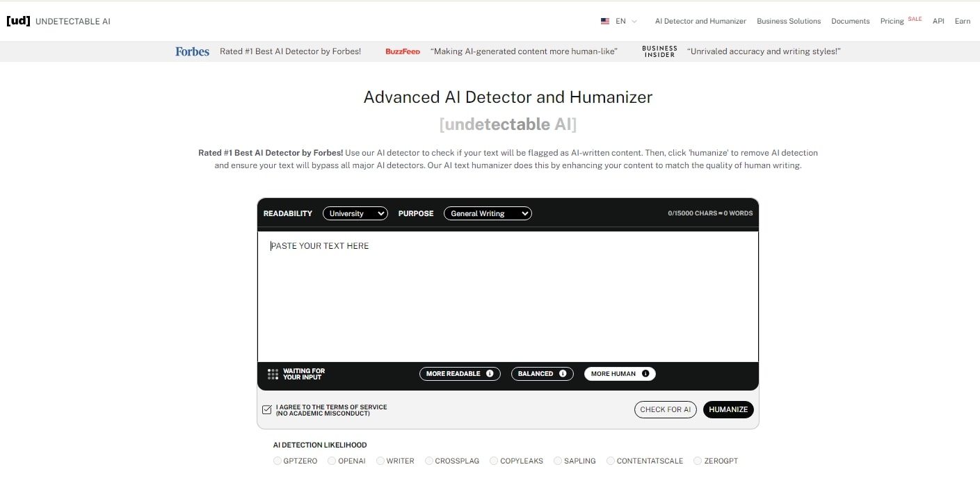980x492 pixels.
Task: Open Business Solutions in the navigation
Action: 789,22
